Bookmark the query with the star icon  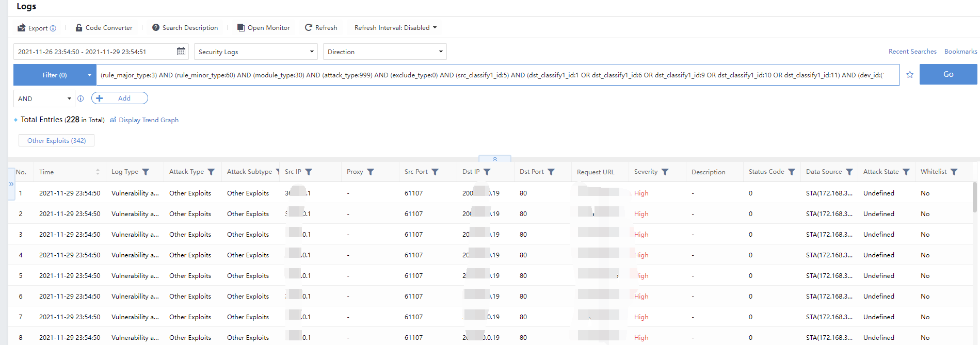[x=910, y=75]
